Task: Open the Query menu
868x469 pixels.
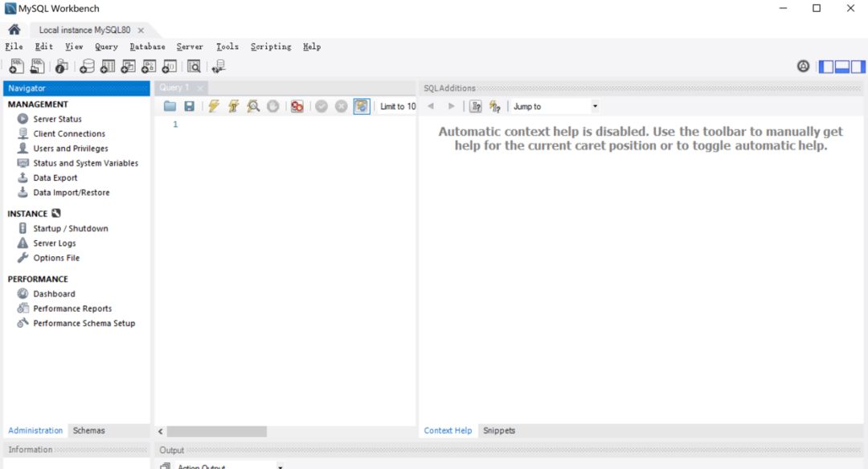Action: click(106, 47)
